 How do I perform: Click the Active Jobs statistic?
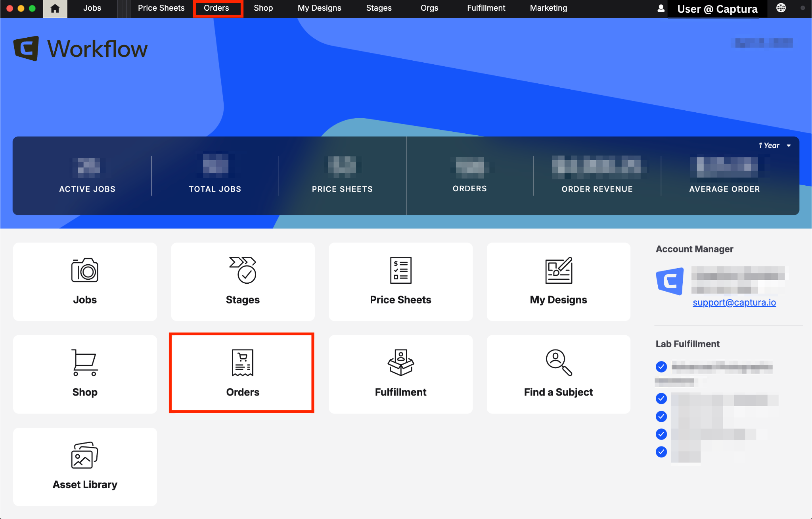(x=87, y=175)
